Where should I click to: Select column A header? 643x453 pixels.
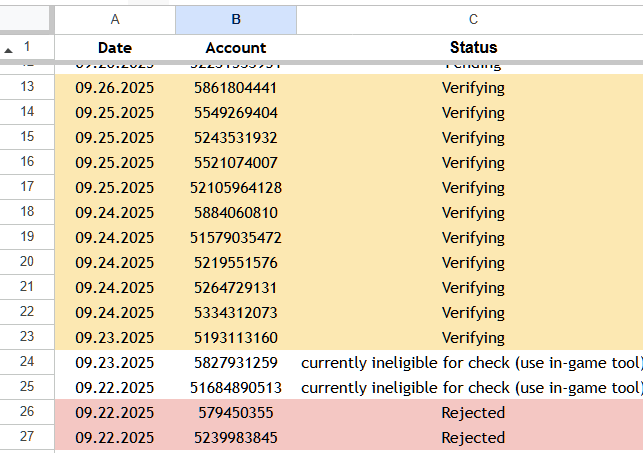click(115, 19)
